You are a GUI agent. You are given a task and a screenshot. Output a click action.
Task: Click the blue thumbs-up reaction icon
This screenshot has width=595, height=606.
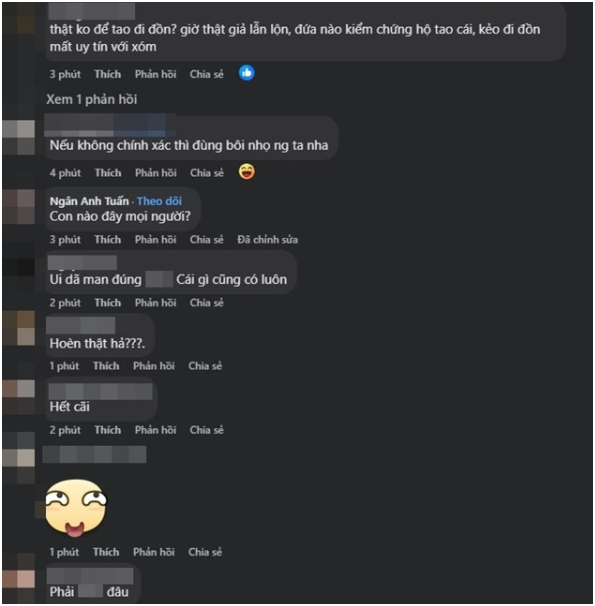point(246,73)
